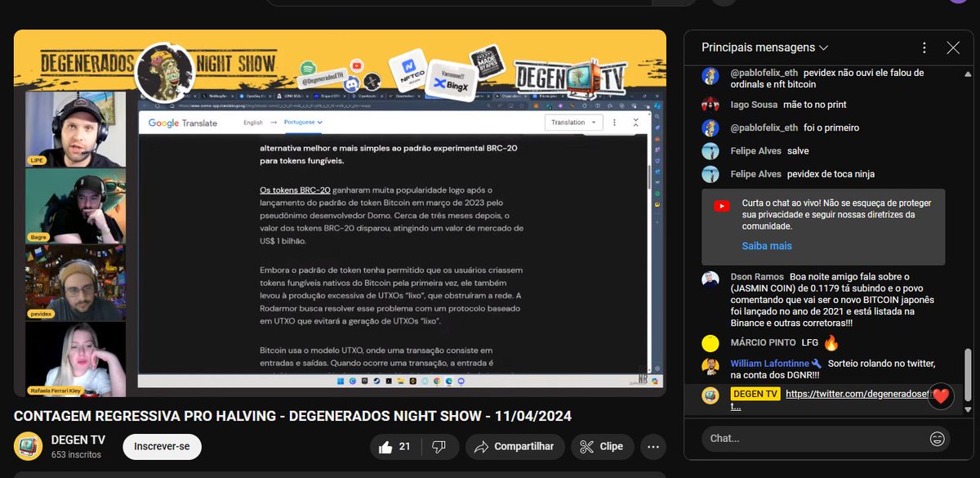Close the live chat panel
Image resolution: width=980 pixels, height=478 pixels.
[953, 47]
